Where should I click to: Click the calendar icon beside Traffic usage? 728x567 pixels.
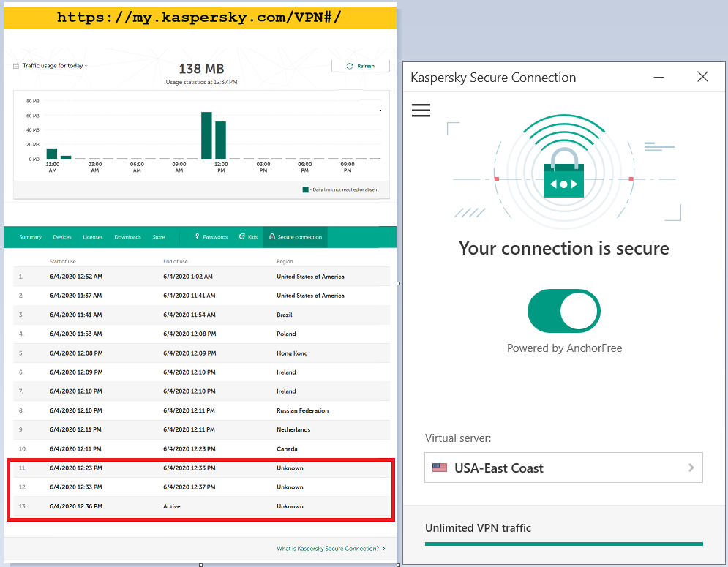point(16,66)
